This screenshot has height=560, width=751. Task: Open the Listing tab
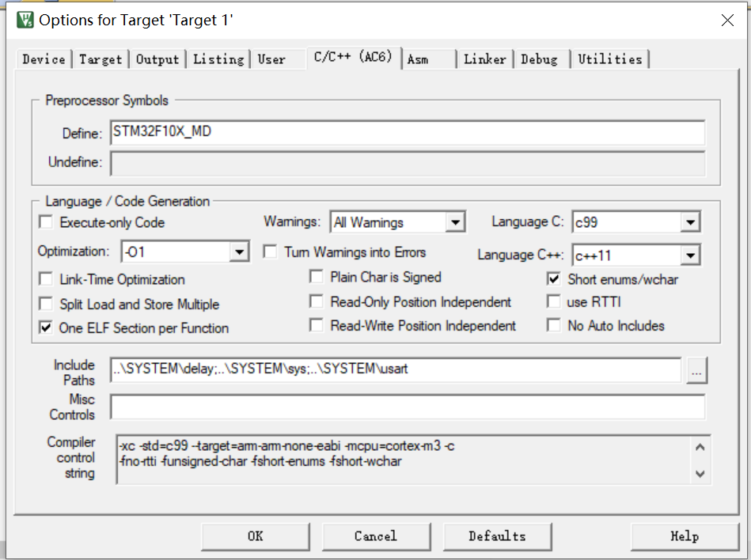coord(218,59)
